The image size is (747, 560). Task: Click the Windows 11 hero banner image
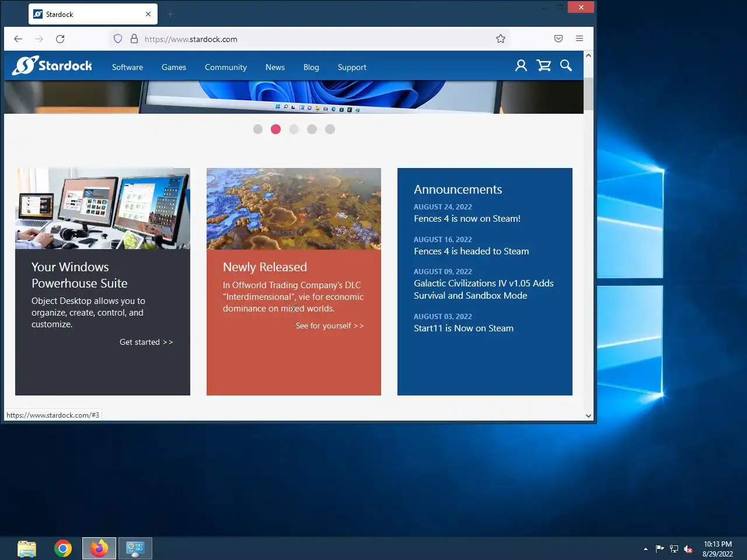294,97
